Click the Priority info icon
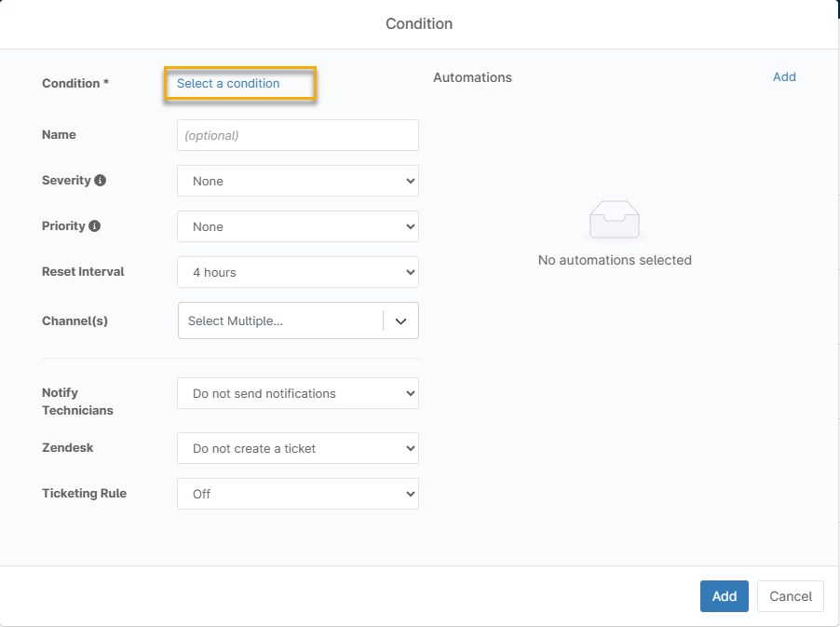The height and width of the screenshot is (627, 840). 95,226
